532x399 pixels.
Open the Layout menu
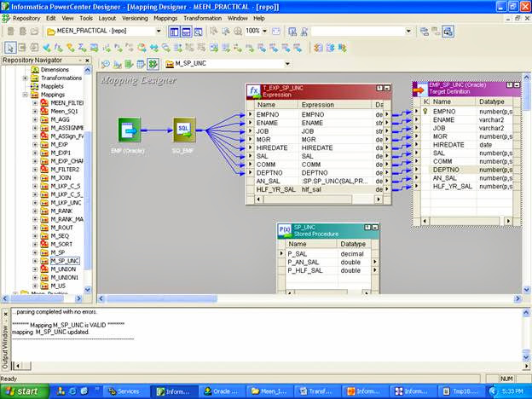(x=107, y=18)
